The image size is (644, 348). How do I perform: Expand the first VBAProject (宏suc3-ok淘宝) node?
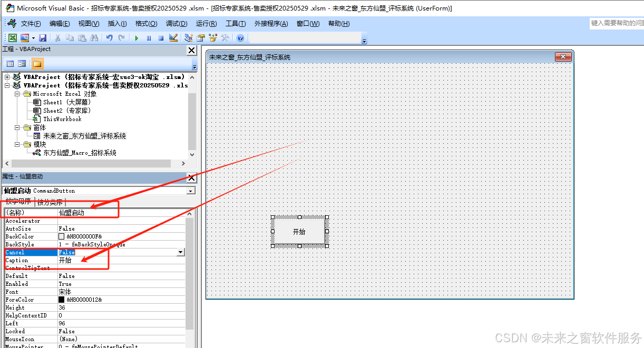(x=7, y=77)
